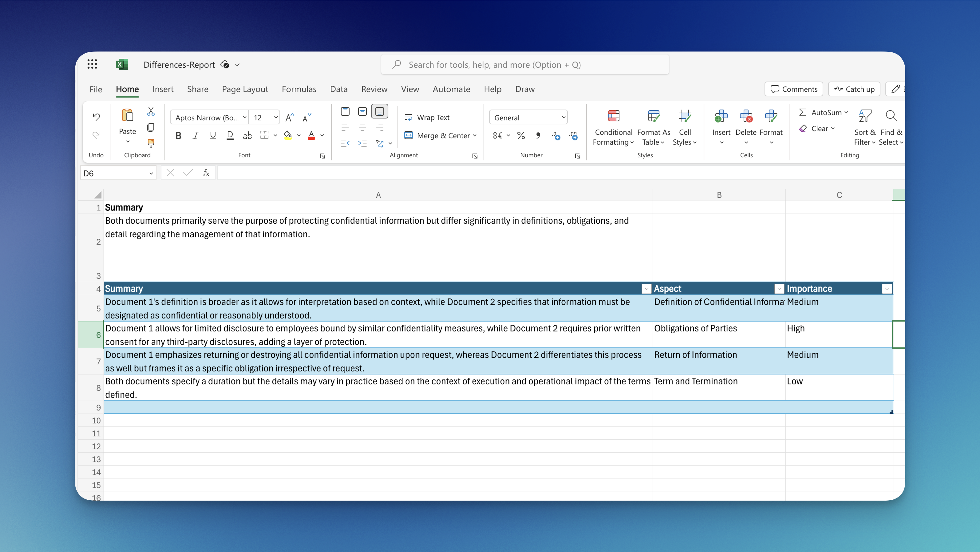Click the Catch up button

[854, 89]
